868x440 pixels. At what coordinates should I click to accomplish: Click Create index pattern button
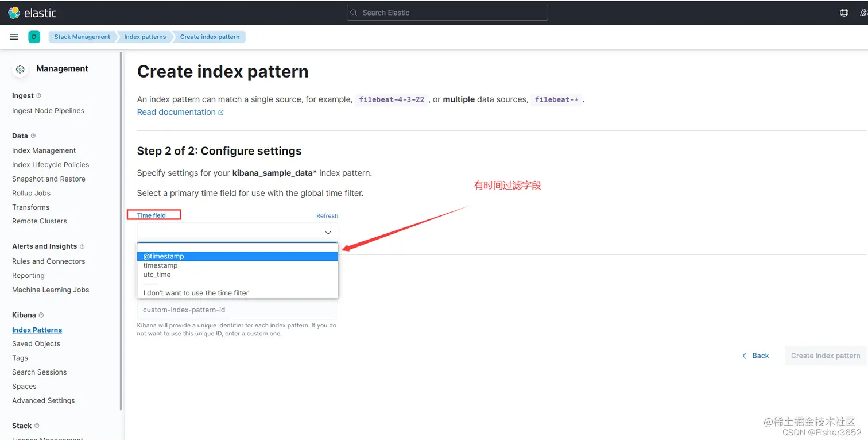(x=826, y=356)
